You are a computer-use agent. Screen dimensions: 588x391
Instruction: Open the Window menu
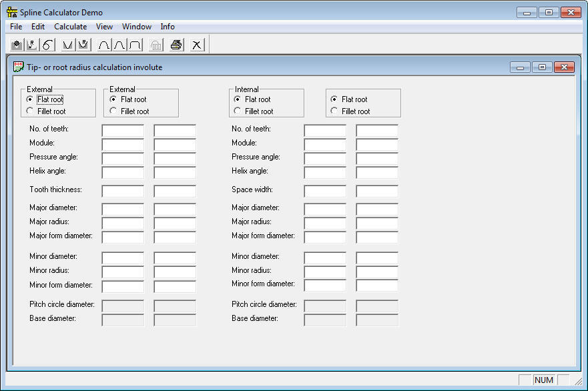tap(136, 27)
